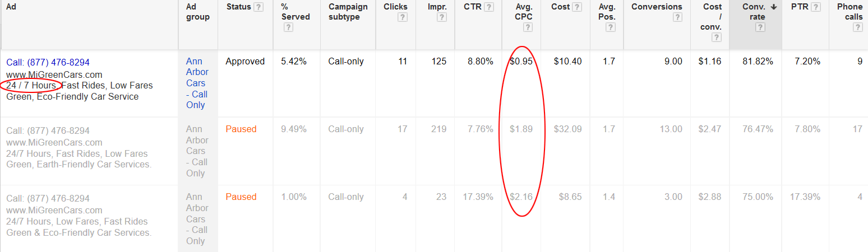Viewport: 868px width, 252px height.
Task: Click the Phone calls help icon
Action: click(857, 27)
